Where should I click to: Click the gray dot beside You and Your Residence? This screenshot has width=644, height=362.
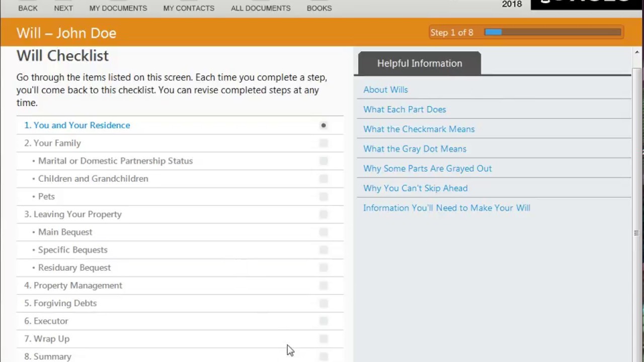coord(324,125)
